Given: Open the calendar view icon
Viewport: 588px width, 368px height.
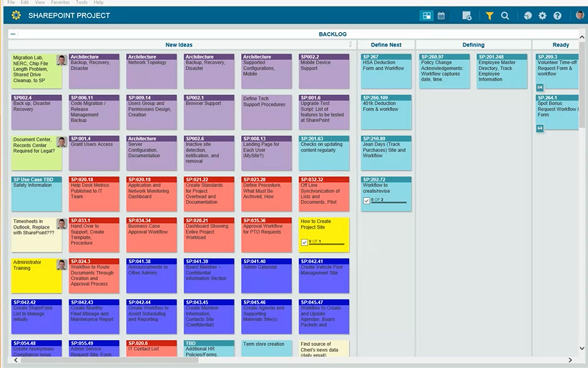Looking at the screenshot, I should point(441,15).
